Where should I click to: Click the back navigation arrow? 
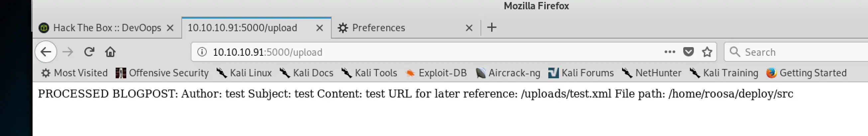tap(46, 52)
